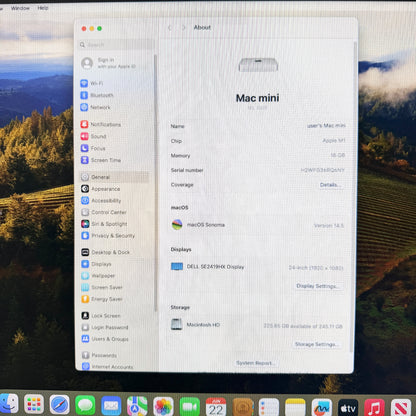Launch Apple TV from the Dock
The height and width of the screenshot is (416, 416).
coord(348,408)
